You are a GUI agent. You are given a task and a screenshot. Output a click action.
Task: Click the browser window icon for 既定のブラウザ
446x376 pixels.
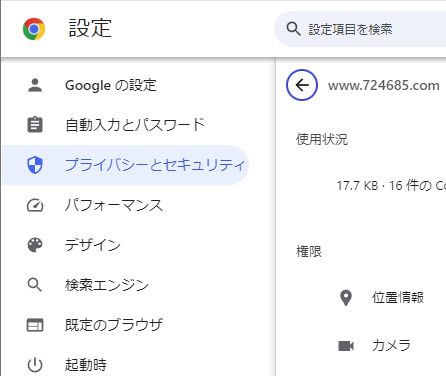click(35, 325)
